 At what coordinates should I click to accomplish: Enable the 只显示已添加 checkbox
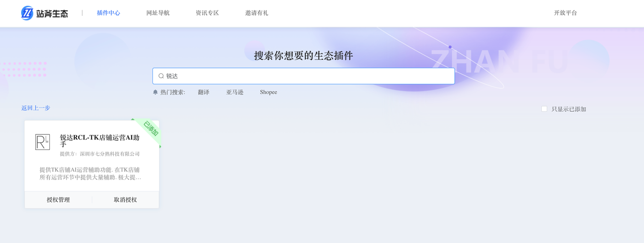544,109
